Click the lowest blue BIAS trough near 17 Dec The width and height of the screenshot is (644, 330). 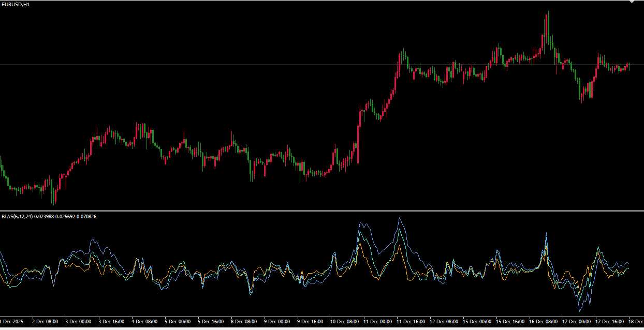pos(580,310)
